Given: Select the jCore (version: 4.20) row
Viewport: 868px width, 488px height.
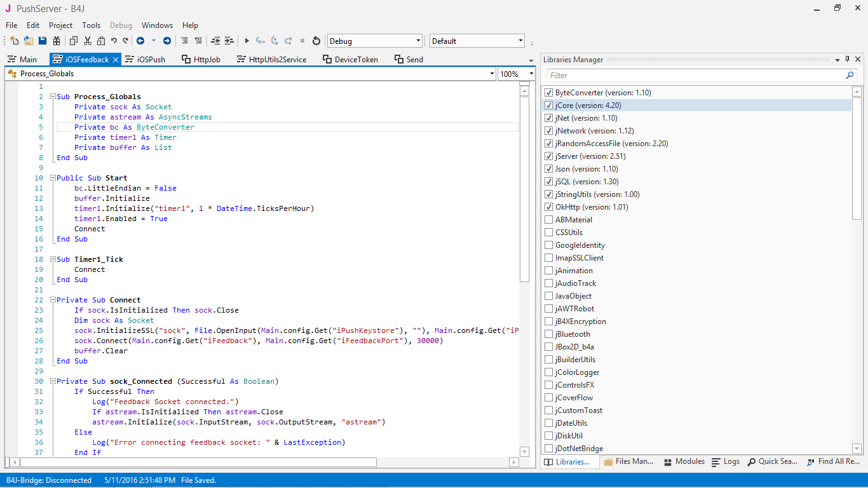Looking at the screenshot, I should coord(696,105).
